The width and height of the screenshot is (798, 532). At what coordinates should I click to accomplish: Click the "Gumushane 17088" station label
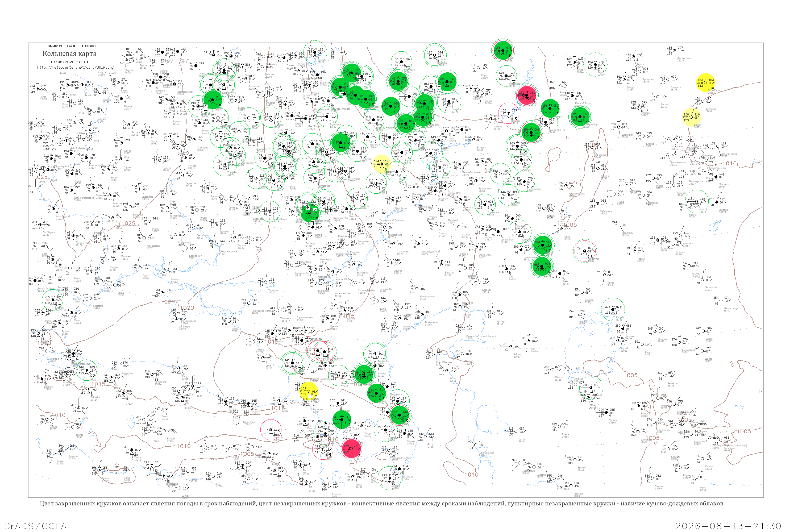pos(249,423)
